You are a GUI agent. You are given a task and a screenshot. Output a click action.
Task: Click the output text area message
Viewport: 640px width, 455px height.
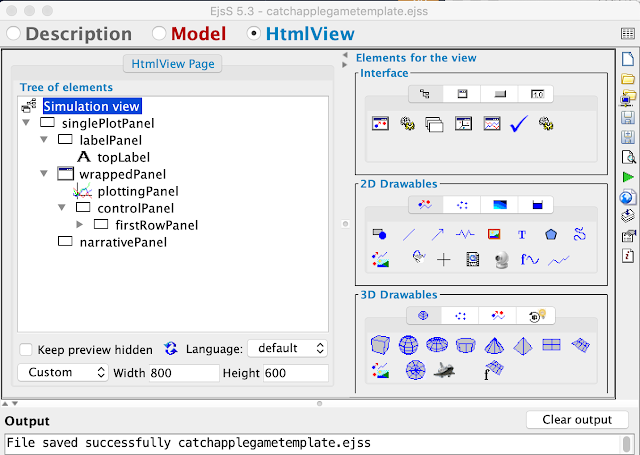pos(189,443)
